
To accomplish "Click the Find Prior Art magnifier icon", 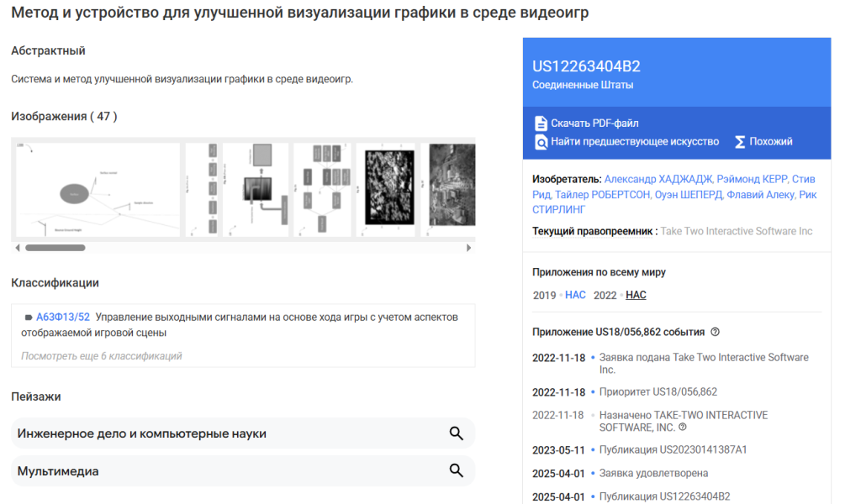I will point(541,141).
